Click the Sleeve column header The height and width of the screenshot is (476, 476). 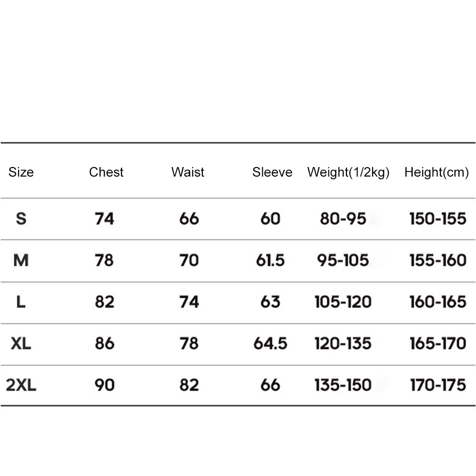coord(272,172)
